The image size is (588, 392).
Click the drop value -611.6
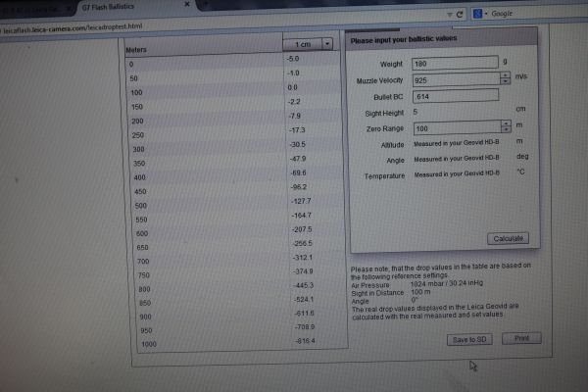[x=304, y=313]
